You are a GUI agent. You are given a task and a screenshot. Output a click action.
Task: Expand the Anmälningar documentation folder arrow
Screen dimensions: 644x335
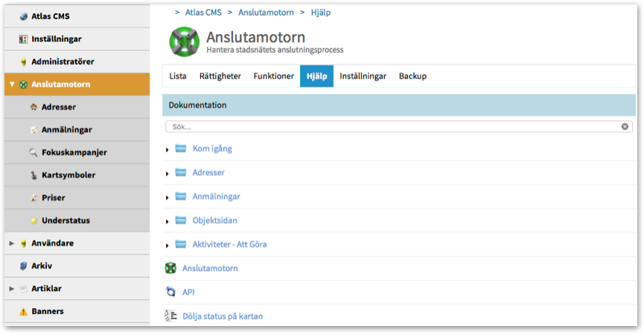pyautogui.click(x=168, y=197)
